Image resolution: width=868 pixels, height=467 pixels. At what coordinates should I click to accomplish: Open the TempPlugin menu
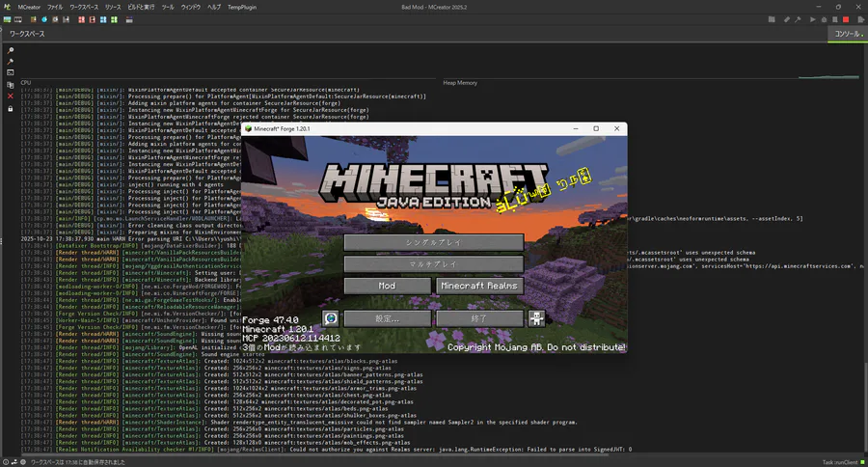pos(242,7)
